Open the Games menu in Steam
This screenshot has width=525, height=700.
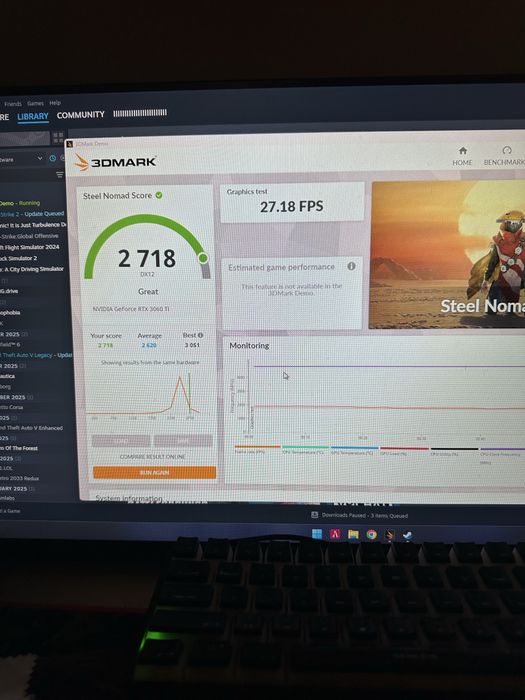pyautogui.click(x=36, y=103)
